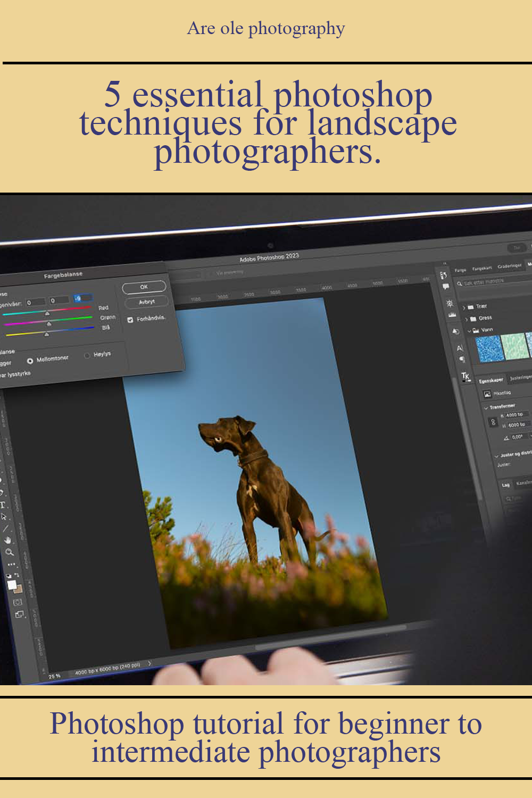Switch to the Justeringer tab
The image size is (532, 798).
[521, 378]
